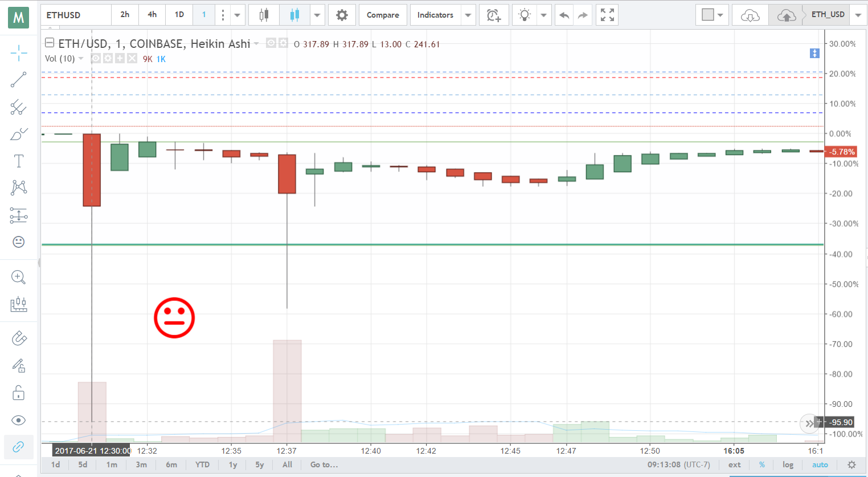Viewport: 868px width, 477px height.
Task: Toggle fullscreen mode
Action: (607, 15)
